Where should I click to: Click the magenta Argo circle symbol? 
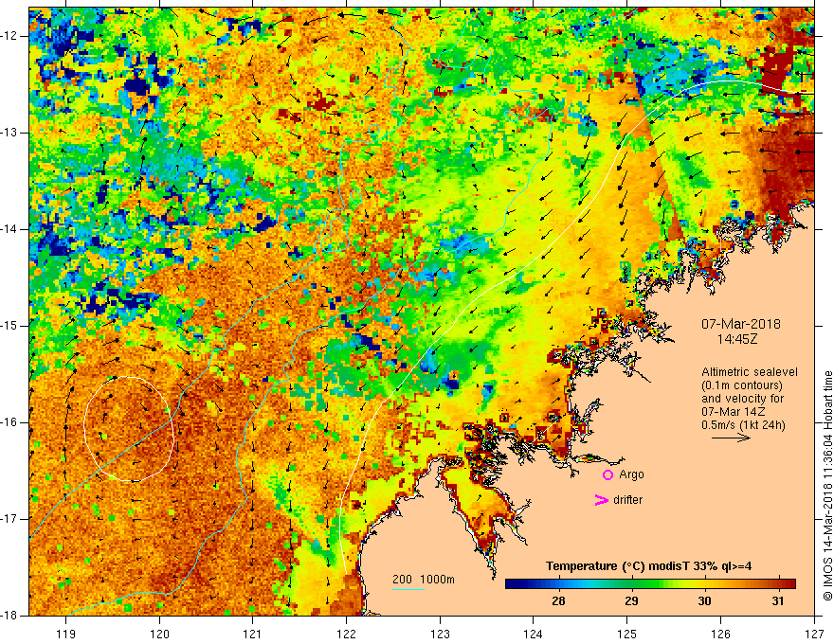tap(607, 474)
